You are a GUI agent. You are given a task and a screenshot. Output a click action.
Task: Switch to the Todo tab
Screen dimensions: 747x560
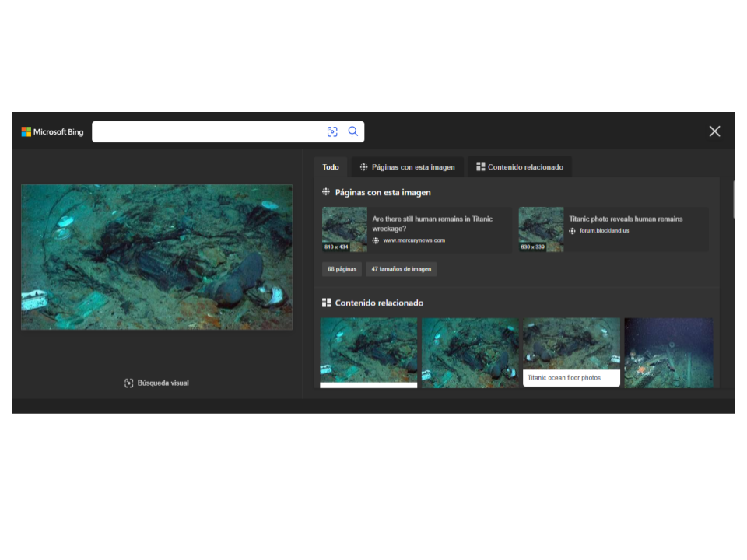[331, 167]
